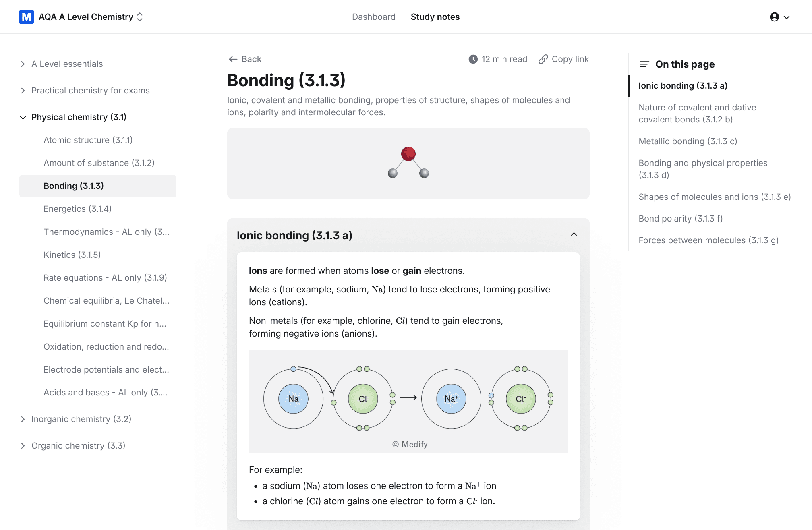Click the Medify M logo icon

coord(27,17)
